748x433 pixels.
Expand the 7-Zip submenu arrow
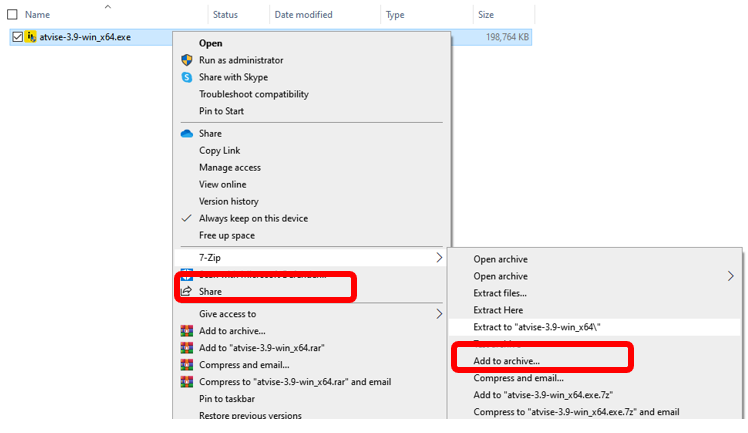coord(439,258)
